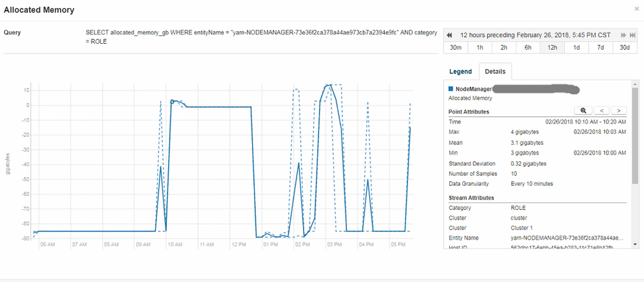
Task: Go to previous data point
Action: click(601, 111)
